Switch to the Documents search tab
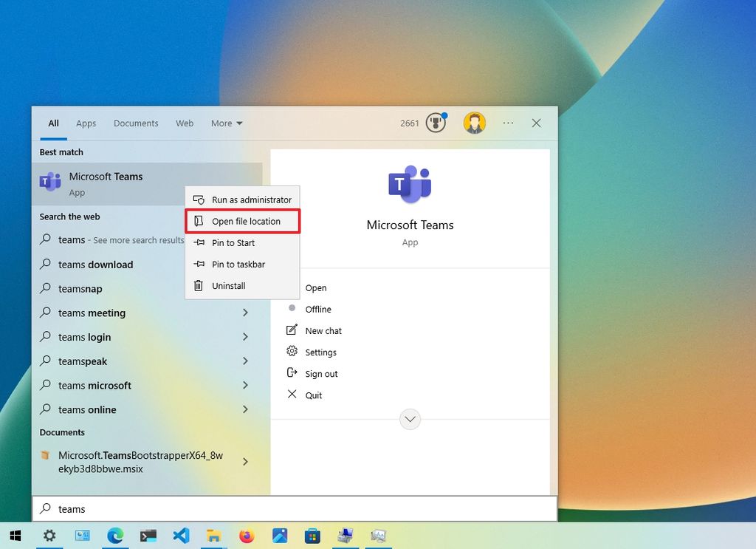Viewport: 756px width, 549px height. (x=136, y=123)
